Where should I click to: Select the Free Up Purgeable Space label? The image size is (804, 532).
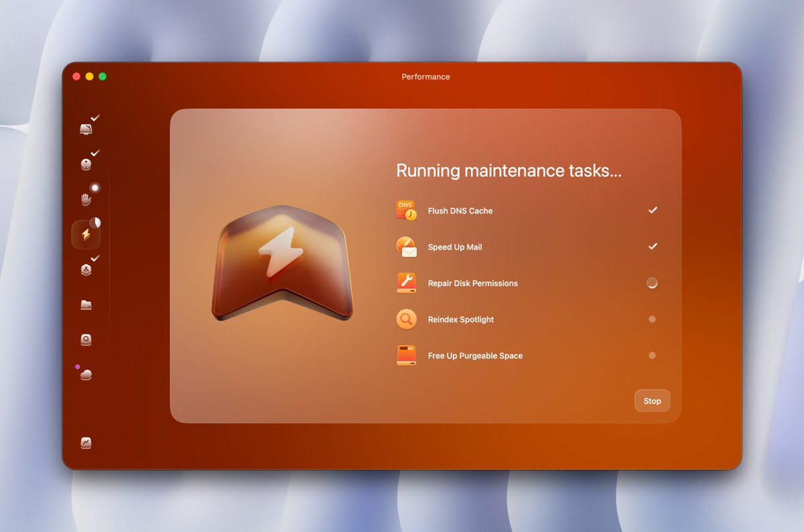(475, 355)
